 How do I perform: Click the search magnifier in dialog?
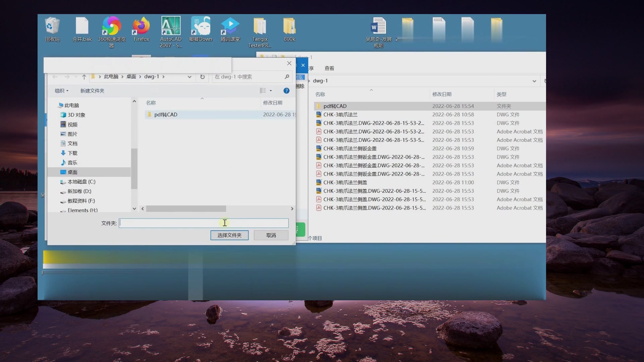click(x=287, y=77)
